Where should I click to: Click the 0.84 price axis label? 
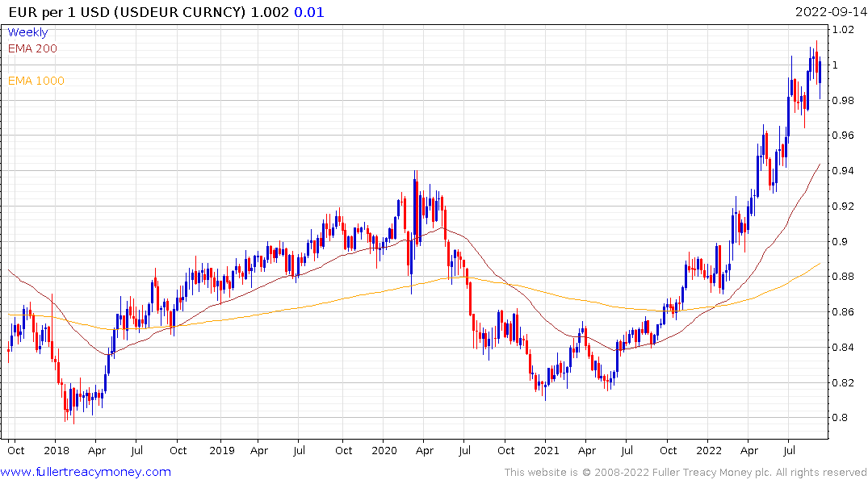[843, 348]
